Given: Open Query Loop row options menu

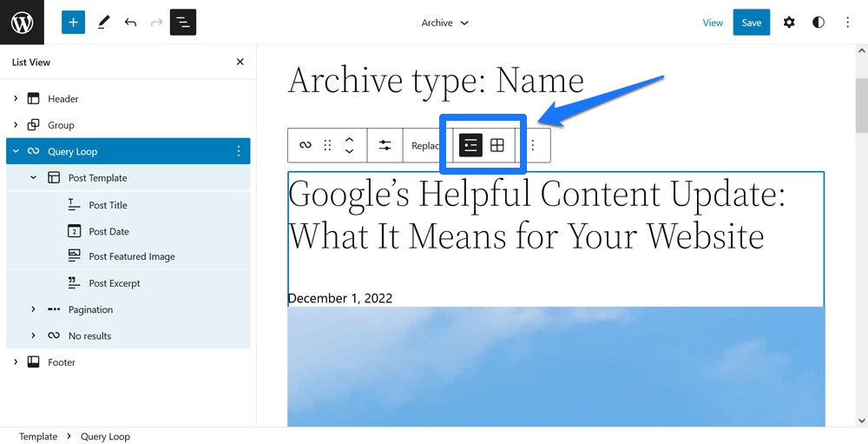Looking at the screenshot, I should coord(239,151).
